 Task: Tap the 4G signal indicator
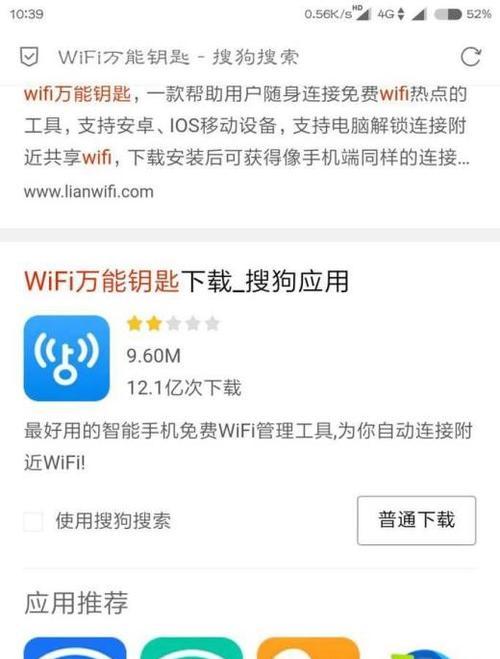[x=391, y=14]
